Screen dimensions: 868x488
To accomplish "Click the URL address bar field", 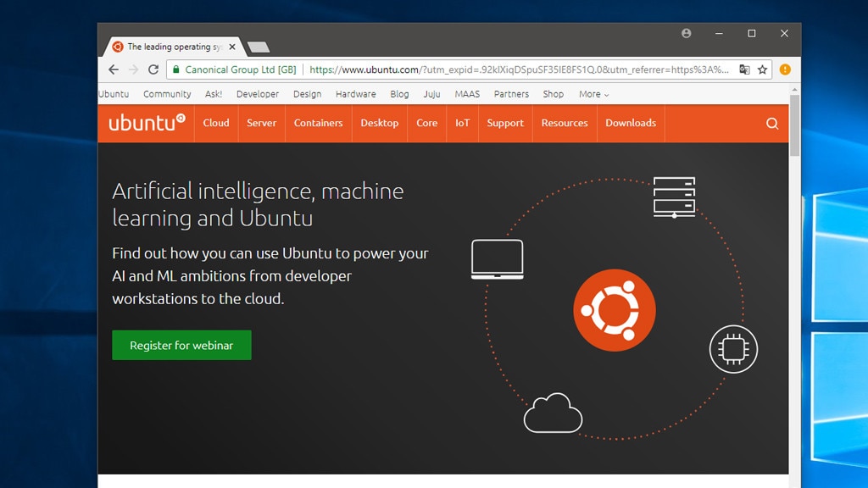I will (517, 69).
